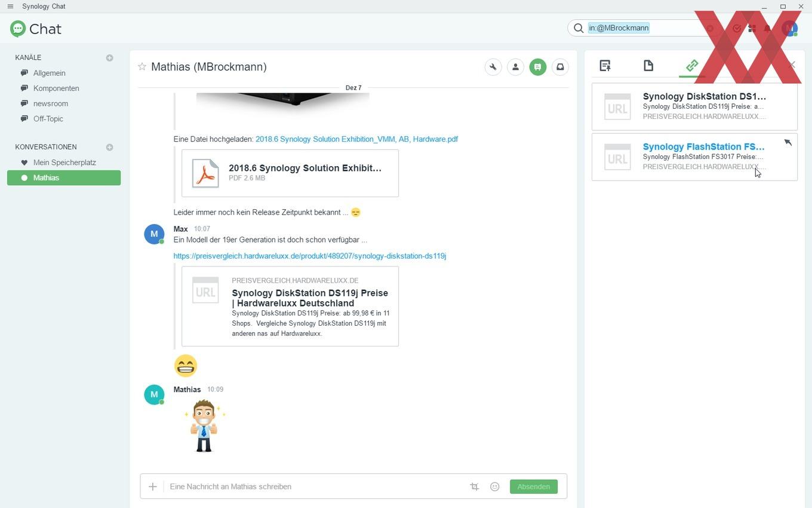The image size is (812, 508).
Task: Click the sender name Mathias above the sticker
Action: tap(187, 390)
